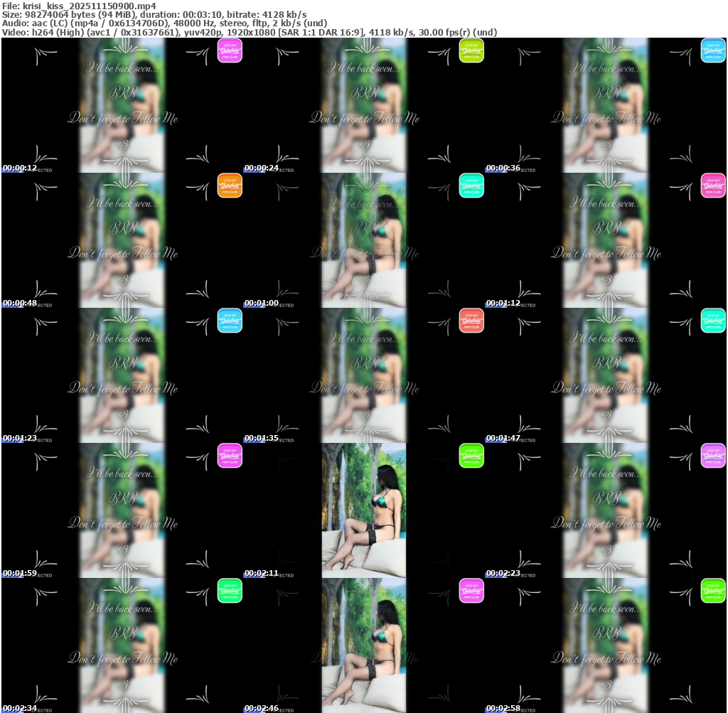This screenshot has height=713, width=728.
Task: Open the thumbnail frame stamped 00:00:12
Action: (x=122, y=105)
